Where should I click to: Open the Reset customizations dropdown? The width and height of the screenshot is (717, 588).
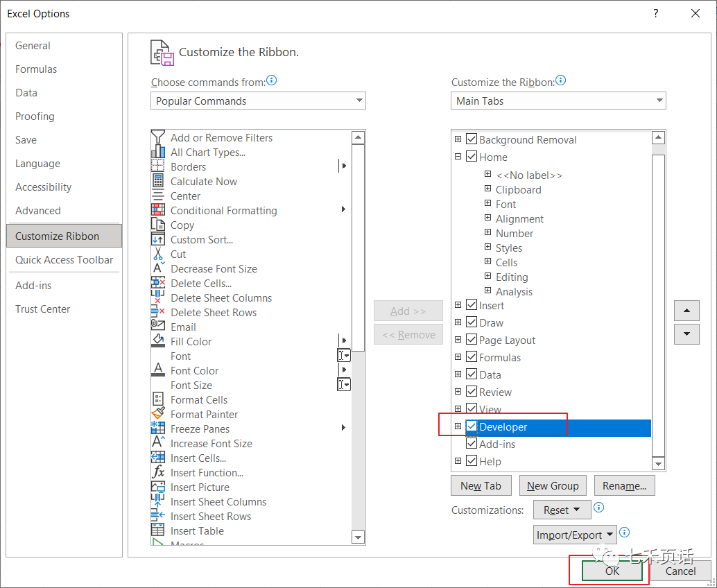(x=562, y=510)
